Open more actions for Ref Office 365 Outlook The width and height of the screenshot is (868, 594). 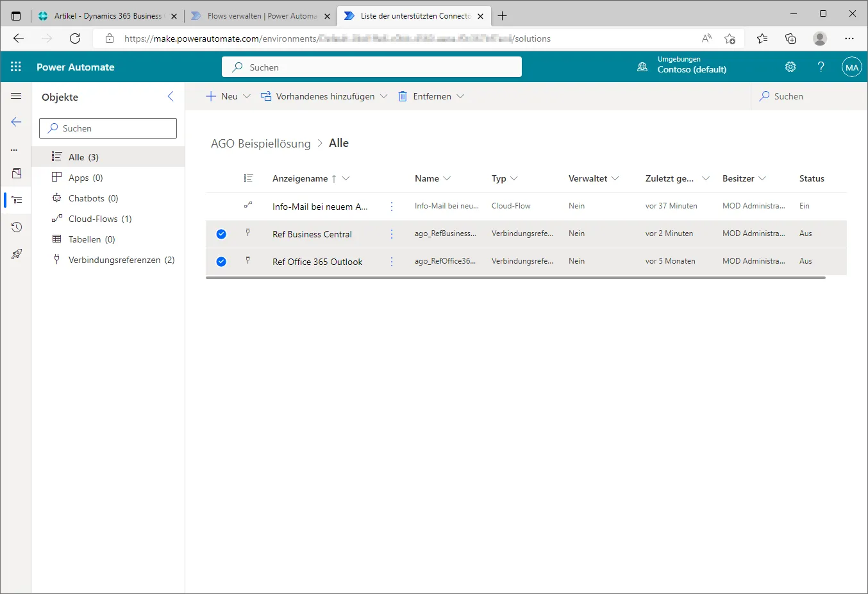pyautogui.click(x=392, y=262)
